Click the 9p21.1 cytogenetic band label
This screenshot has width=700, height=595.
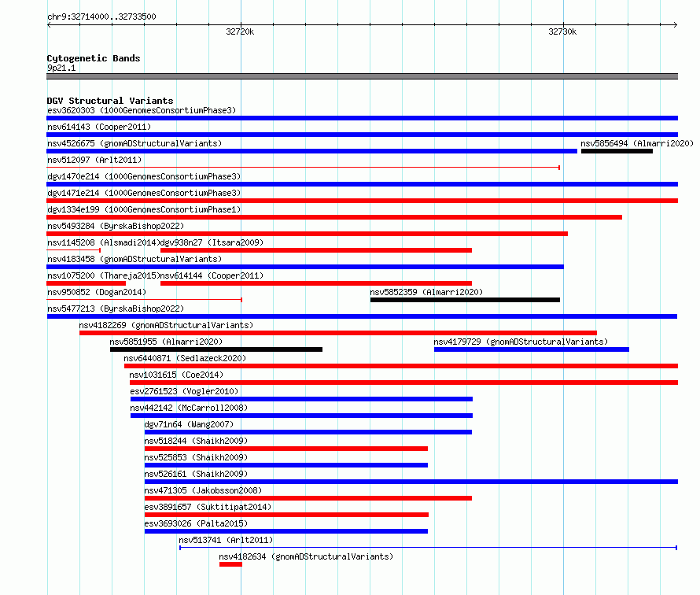(x=61, y=68)
